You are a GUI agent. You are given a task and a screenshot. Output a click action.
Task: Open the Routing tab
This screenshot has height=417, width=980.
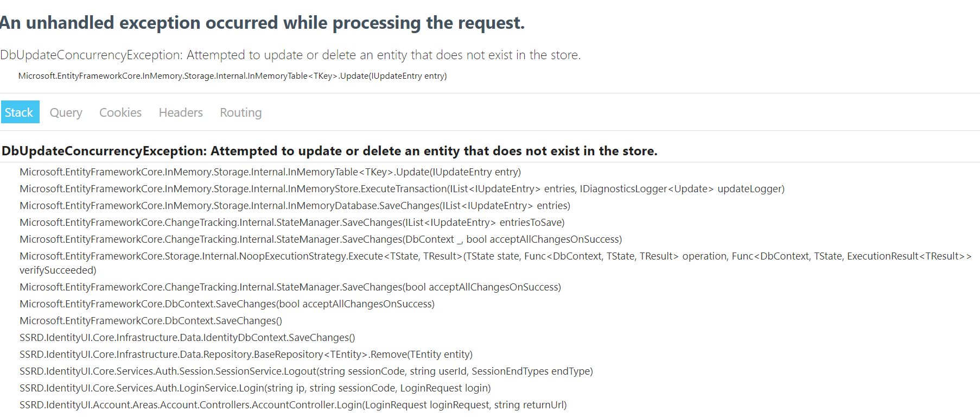pyautogui.click(x=240, y=112)
